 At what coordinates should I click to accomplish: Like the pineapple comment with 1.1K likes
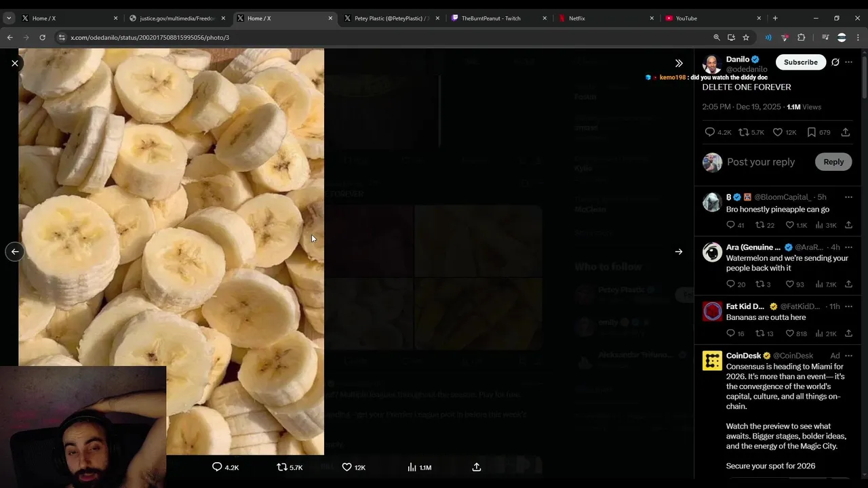pos(796,225)
